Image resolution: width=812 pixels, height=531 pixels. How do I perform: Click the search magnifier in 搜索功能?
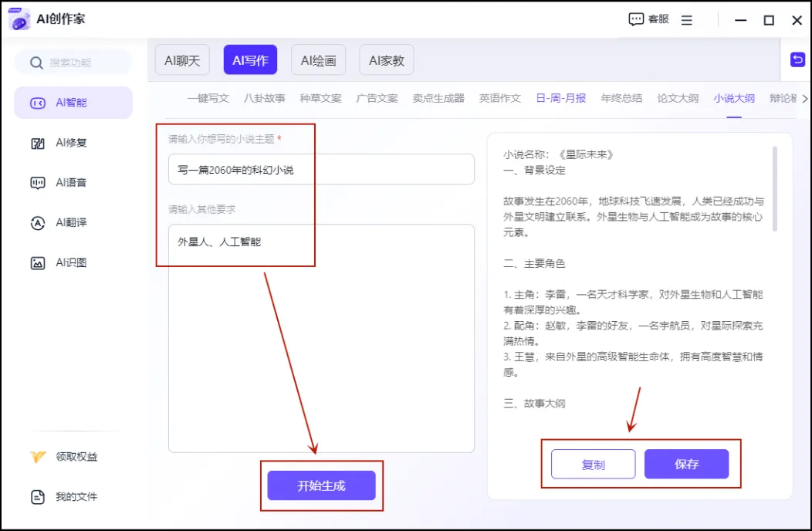[x=35, y=63]
